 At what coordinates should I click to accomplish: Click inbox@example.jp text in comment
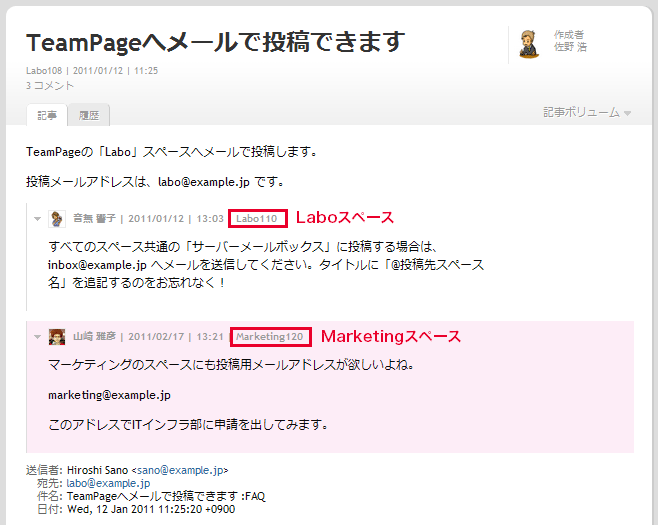[x=97, y=265]
